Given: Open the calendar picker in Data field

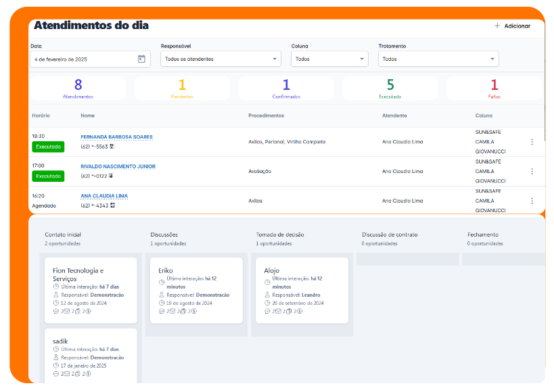Looking at the screenshot, I should click(141, 59).
